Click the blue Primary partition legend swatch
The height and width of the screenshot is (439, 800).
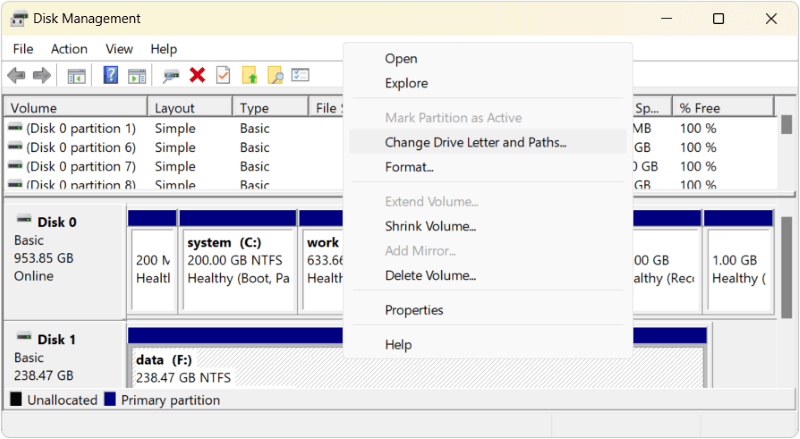coord(110,399)
